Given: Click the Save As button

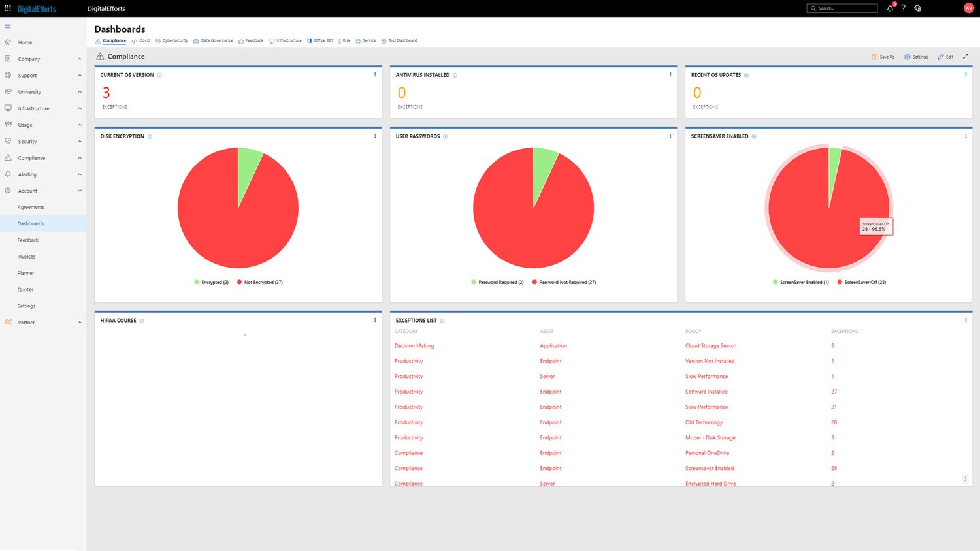Looking at the screenshot, I should pyautogui.click(x=883, y=57).
